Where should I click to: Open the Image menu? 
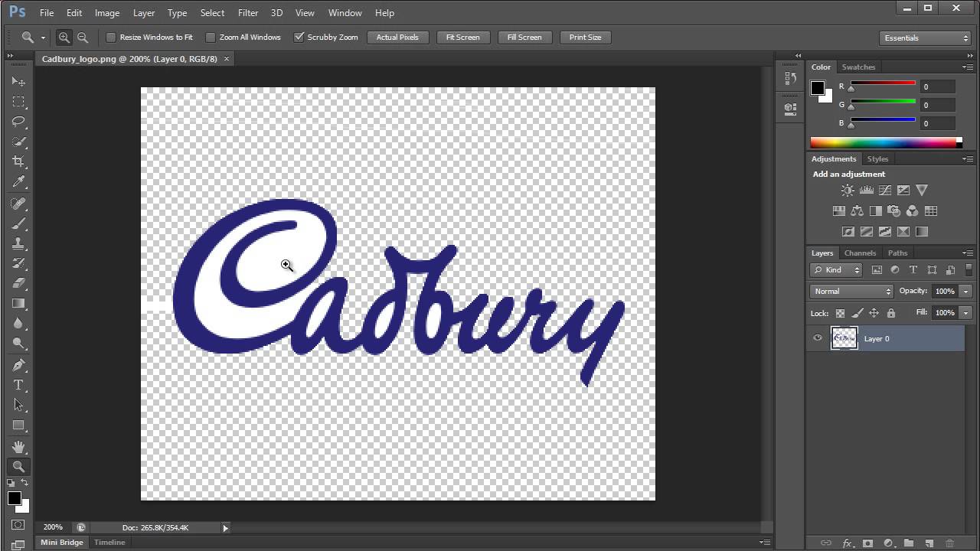106,13
